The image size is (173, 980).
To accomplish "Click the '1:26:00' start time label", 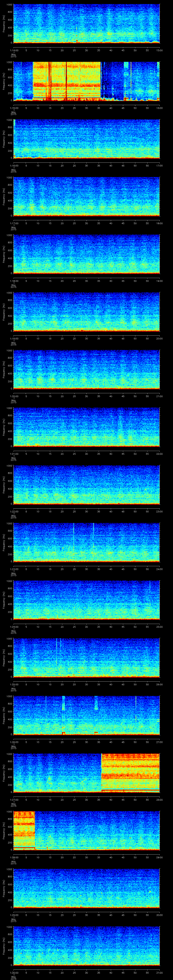I will tap(14, 742).
